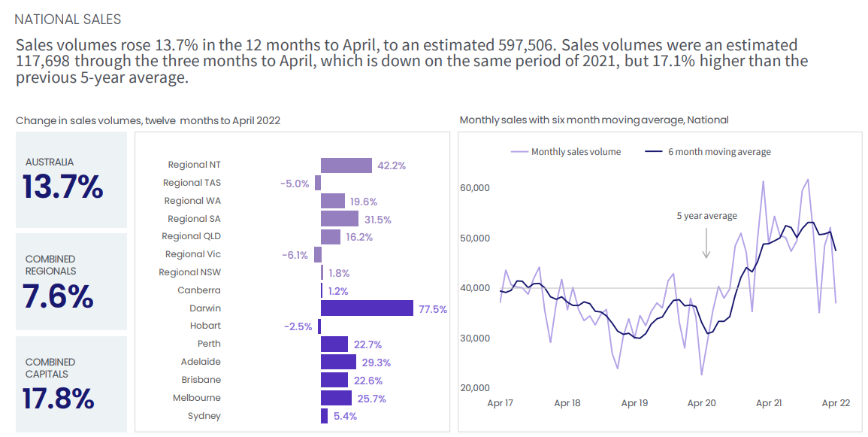The width and height of the screenshot is (868, 437).
Task: Select the Melbourne 25.7% bar
Action: click(x=336, y=398)
